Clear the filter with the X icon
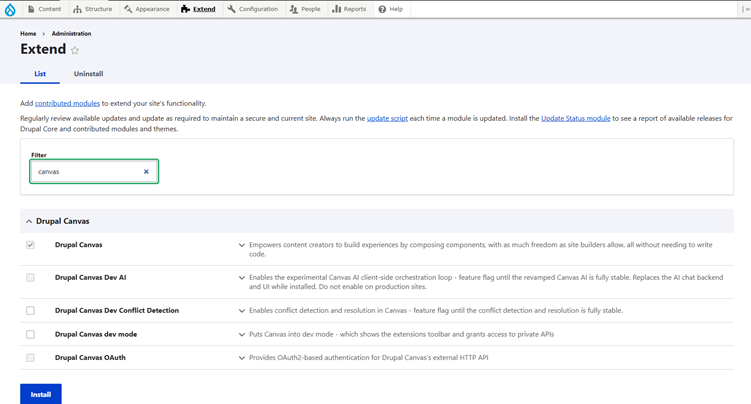 pos(146,171)
